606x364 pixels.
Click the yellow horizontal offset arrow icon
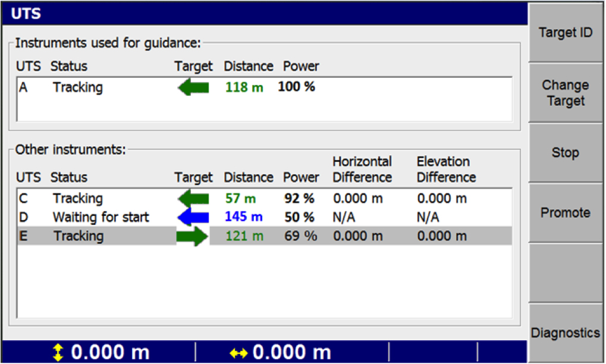pos(238,353)
